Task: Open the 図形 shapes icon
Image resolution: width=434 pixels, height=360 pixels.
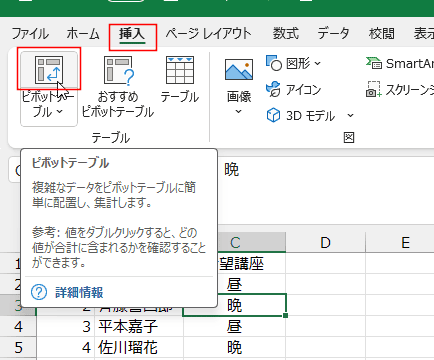Action: 274,63
